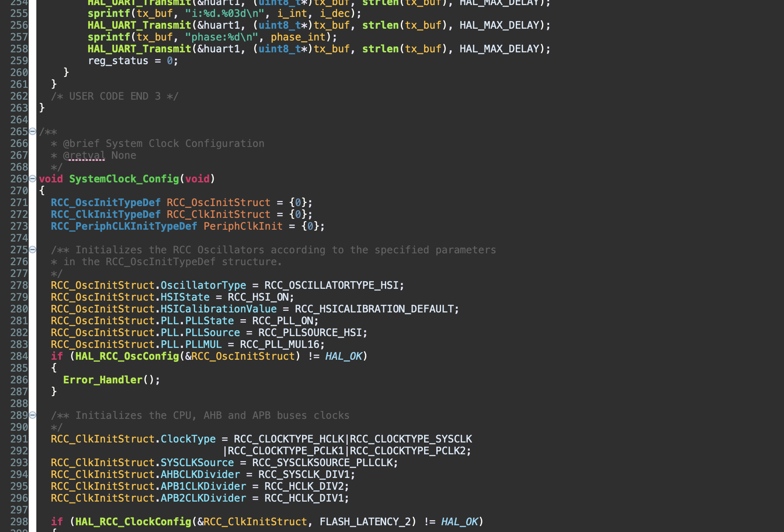The width and height of the screenshot is (784, 532).
Task: Click RCC_SYSCLKSOURCE_PLLCLK value
Action: pos(322,463)
